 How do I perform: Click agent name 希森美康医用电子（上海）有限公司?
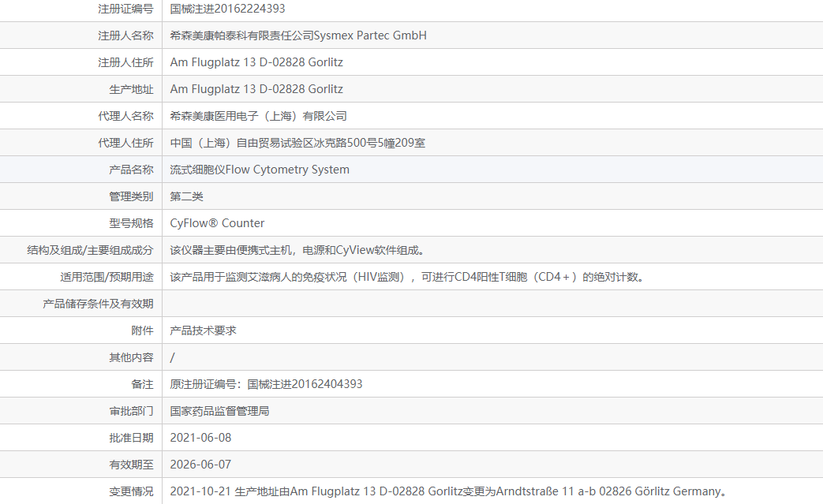(258, 116)
